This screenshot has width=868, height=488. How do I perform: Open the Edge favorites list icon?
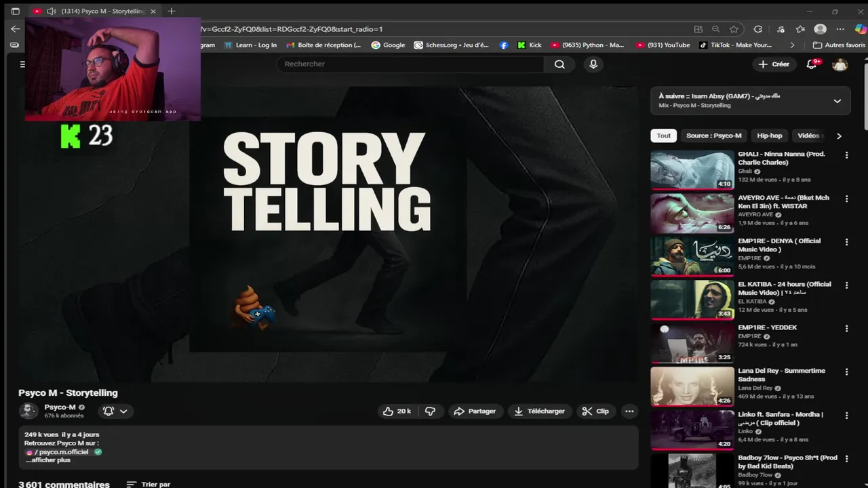[800, 29]
